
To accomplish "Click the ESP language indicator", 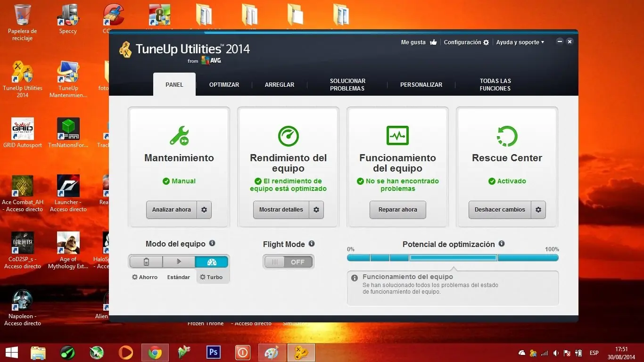I will point(594,353).
